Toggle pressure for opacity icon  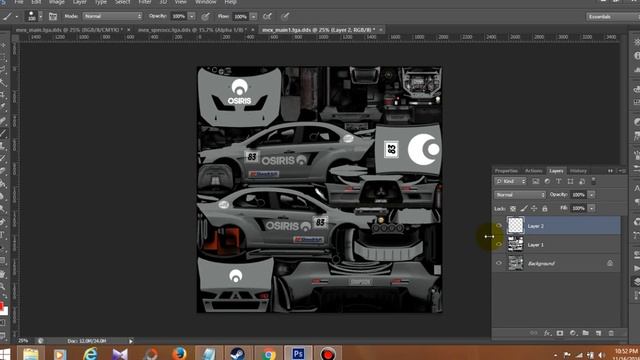[x=205, y=16]
